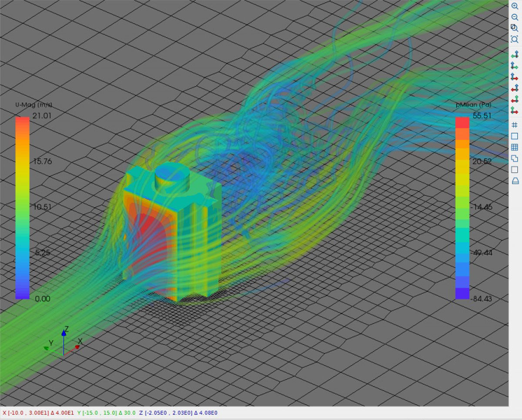Set view with blue-up, red-right axes icon
Viewport: 522px width, 420px height.
pos(515,77)
